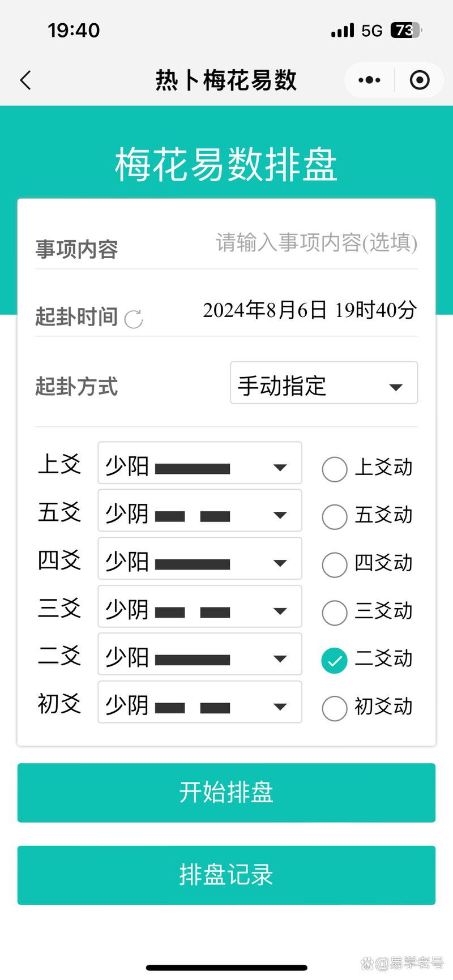Open the 三爻 line type dropdown
Image resolution: width=453 pixels, height=980 pixels.
pyautogui.click(x=199, y=607)
